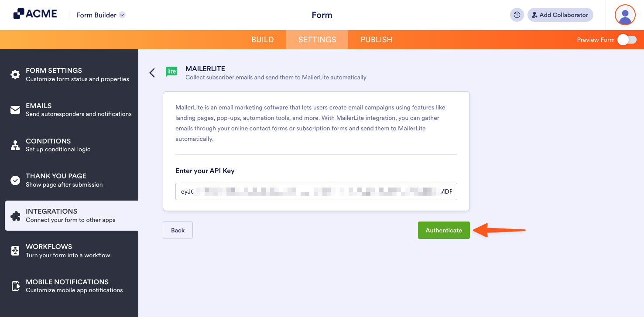Open the PUBLISH tab
The image size is (644, 317).
pos(376,39)
